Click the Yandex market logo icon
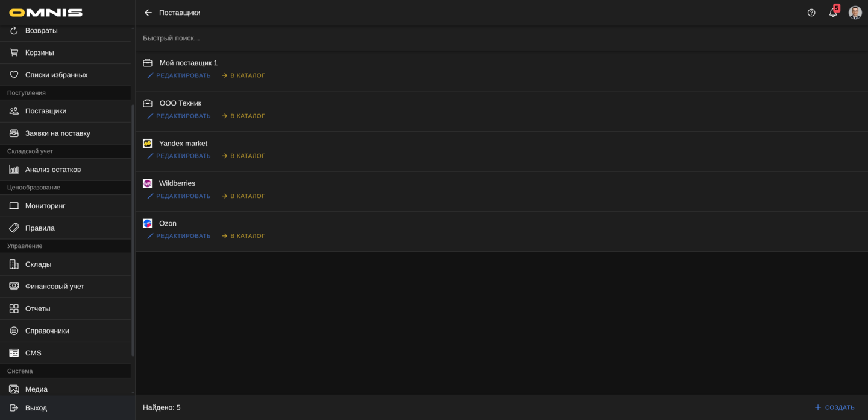This screenshot has width=868, height=420. (148, 144)
